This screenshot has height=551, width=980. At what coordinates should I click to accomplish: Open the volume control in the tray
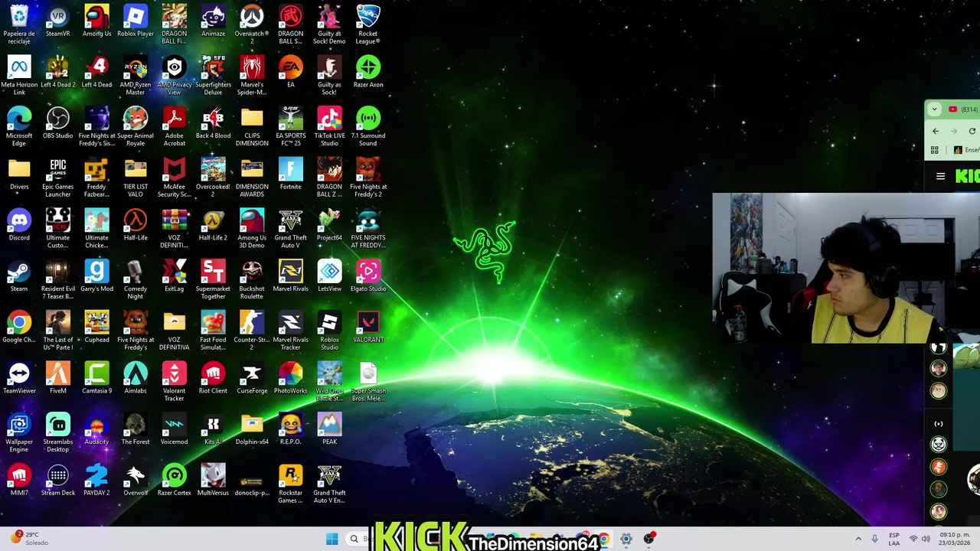pos(926,539)
